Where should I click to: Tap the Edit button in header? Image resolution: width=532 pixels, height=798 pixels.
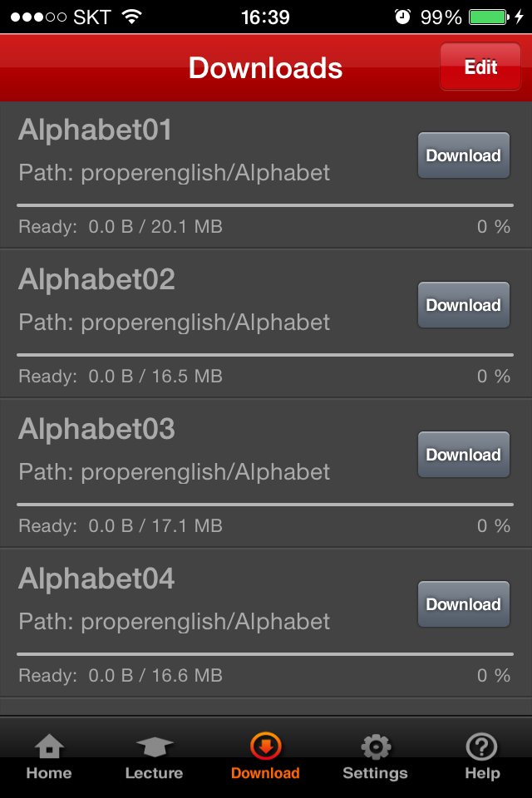(x=480, y=66)
